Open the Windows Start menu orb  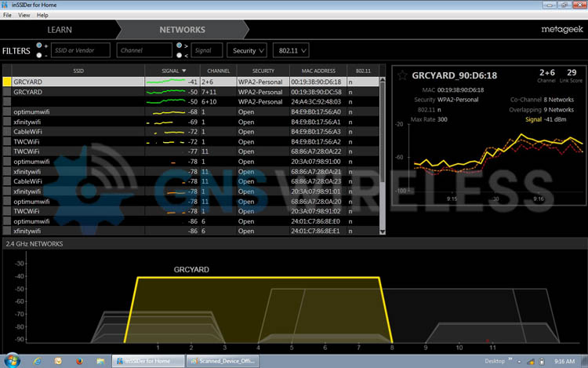click(12, 361)
